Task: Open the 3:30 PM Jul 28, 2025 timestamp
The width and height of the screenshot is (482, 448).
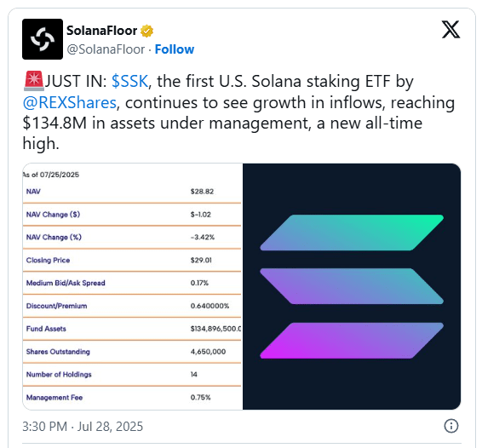Action: [x=83, y=427]
